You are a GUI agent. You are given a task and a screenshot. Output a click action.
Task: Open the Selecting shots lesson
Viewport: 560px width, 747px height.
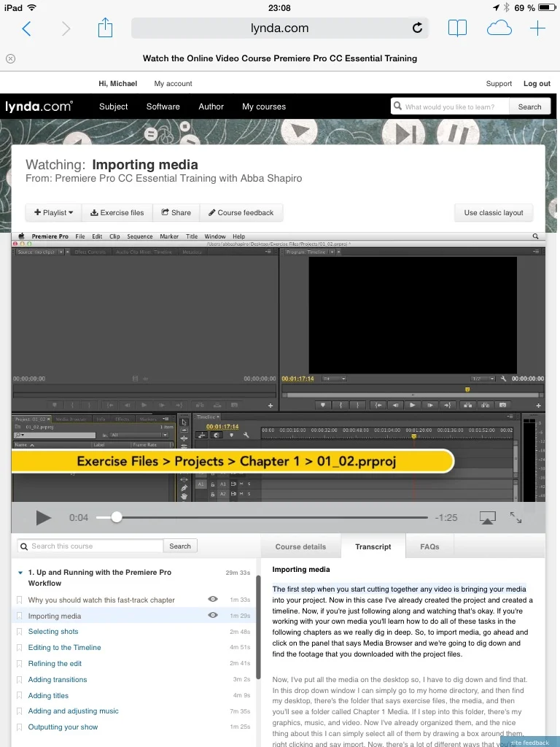(52, 631)
